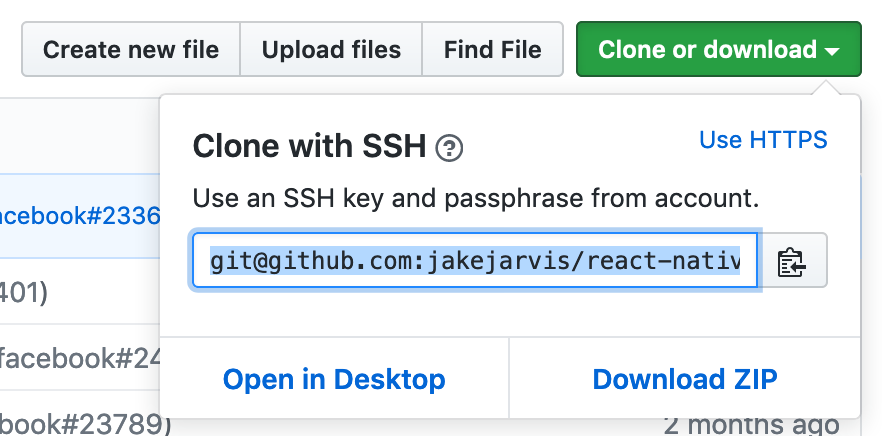Click the word Desktop in the popup footer
Screen dimensions: 882x436
pos(390,379)
